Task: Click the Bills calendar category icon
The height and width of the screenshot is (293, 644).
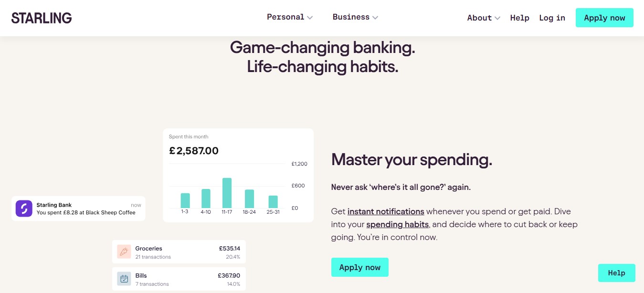Action: 124,279
